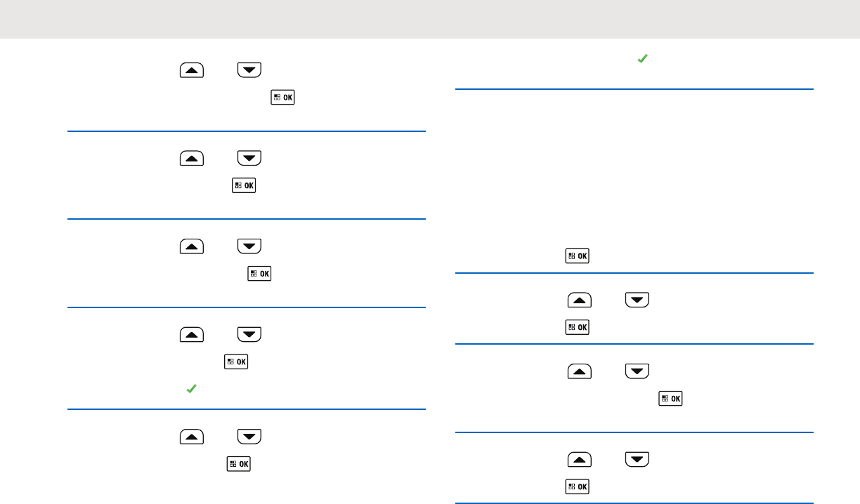Image resolution: width=860 pixels, height=504 pixels.
Task: Click up arrow in second left-column step
Action: (192, 158)
